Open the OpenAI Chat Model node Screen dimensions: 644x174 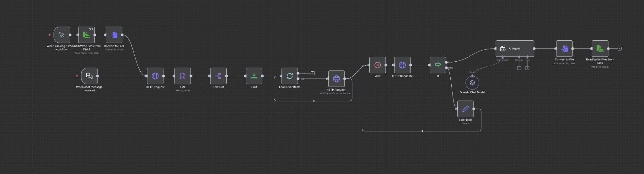click(472, 83)
